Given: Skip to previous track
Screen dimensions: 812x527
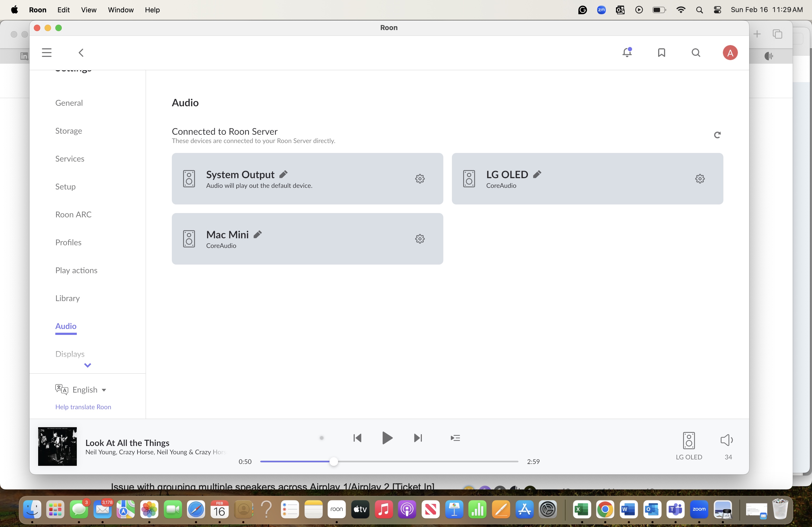Looking at the screenshot, I should click(357, 438).
